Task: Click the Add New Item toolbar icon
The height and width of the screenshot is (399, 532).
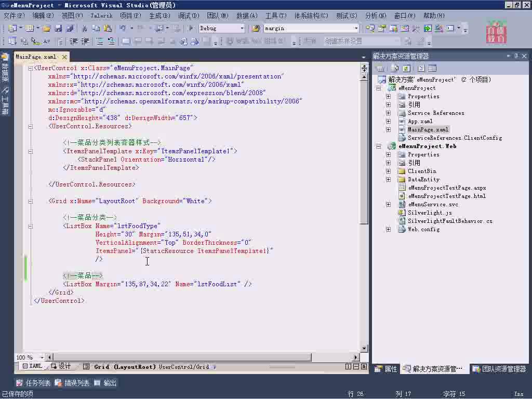Action: pos(29,29)
